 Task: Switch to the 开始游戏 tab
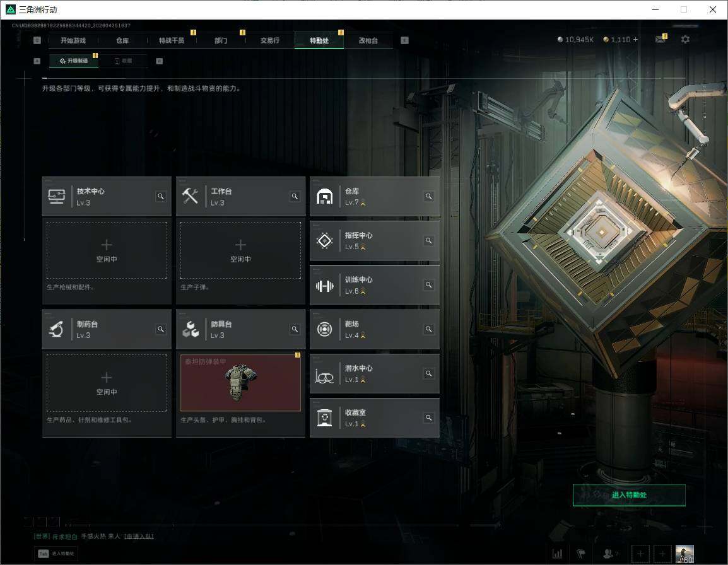pyautogui.click(x=73, y=40)
